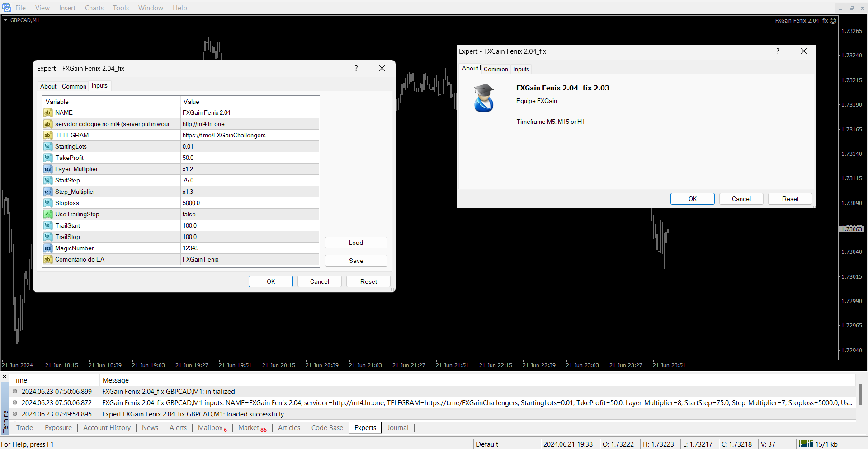The width and height of the screenshot is (868, 449).
Task: Open the Charts menu
Action: [94, 8]
